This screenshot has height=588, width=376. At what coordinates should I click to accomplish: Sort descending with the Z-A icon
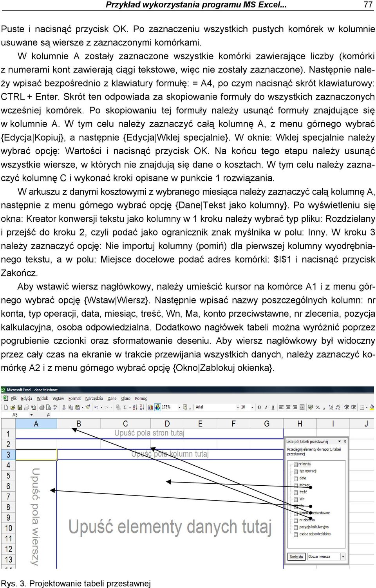(142, 407)
